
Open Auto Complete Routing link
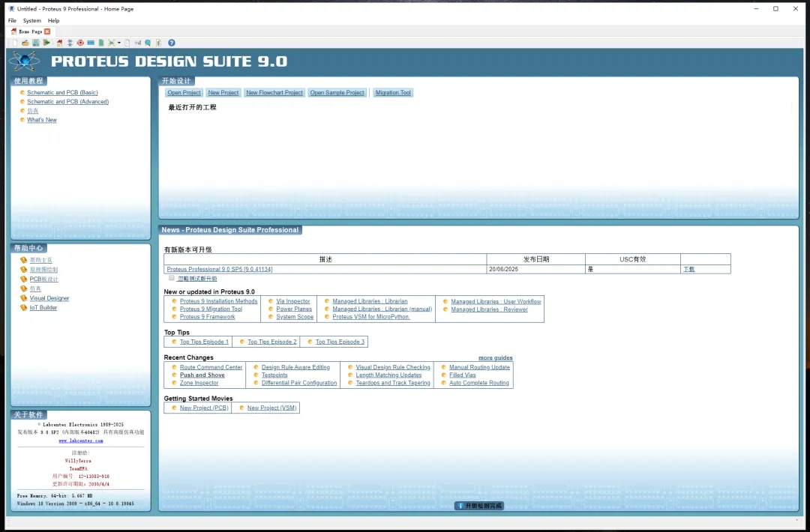(478, 383)
